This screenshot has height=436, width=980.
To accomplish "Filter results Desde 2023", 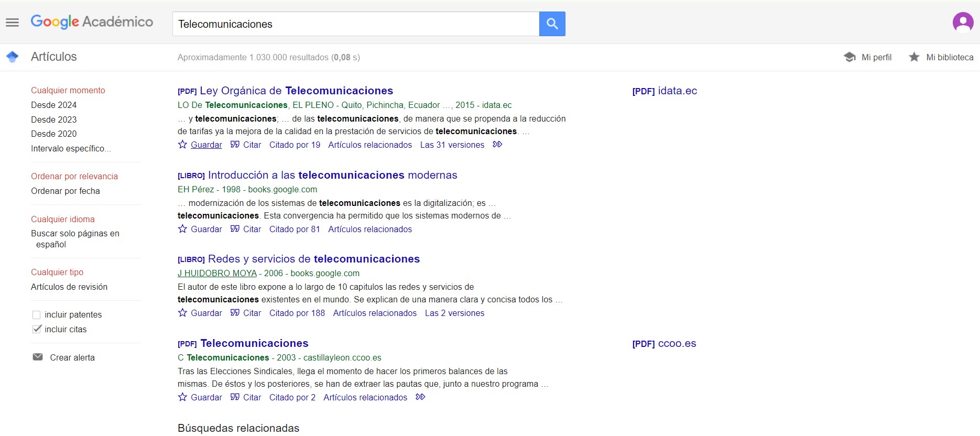I will pyautogui.click(x=53, y=119).
